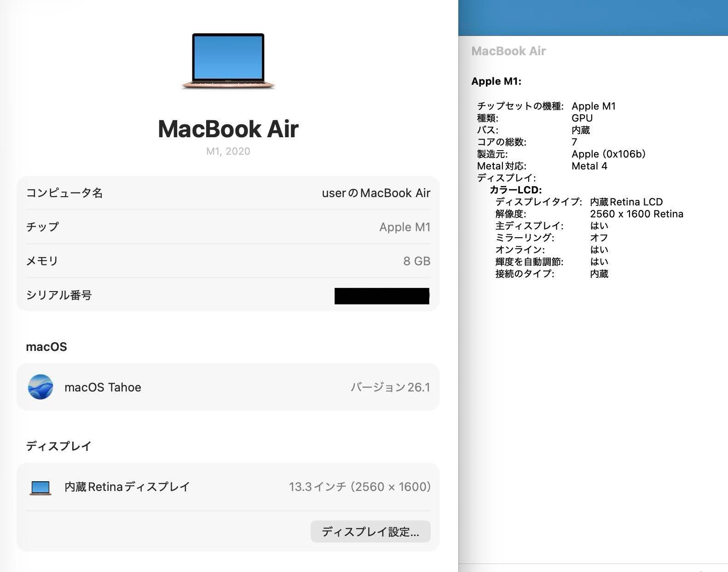Open ディスプレイ設定... button
728x572 pixels.
(370, 531)
